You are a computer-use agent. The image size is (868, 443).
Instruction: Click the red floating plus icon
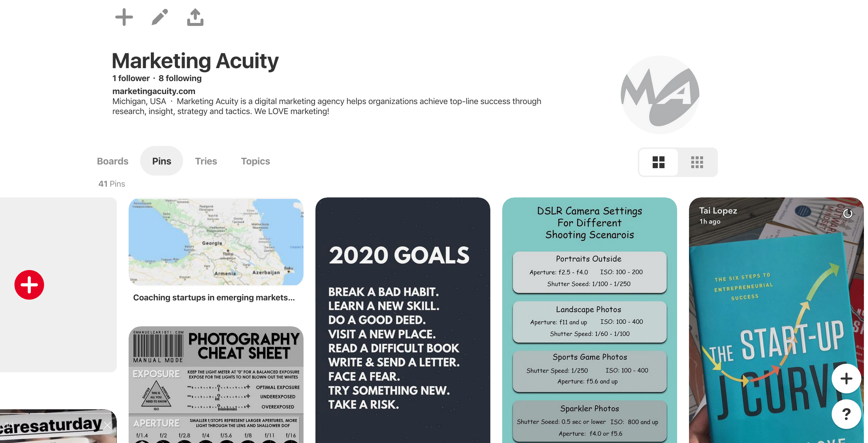[29, 284]
